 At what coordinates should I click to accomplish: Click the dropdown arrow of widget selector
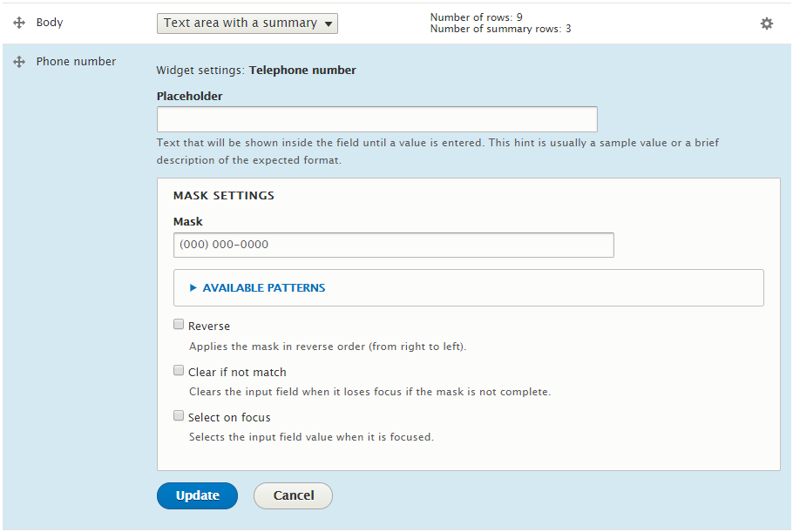tap(329, 24)
